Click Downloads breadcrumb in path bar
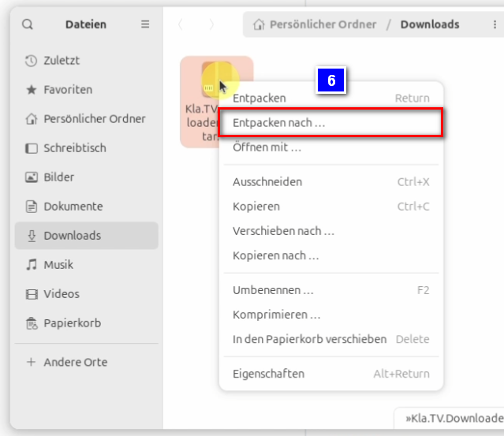Viewport: 504px width, 436px height. pyautogui.click(x=430, y=24)
